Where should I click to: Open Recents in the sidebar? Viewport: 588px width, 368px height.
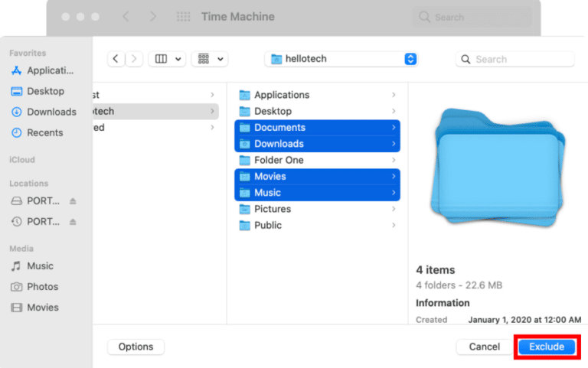pos(44,132)
